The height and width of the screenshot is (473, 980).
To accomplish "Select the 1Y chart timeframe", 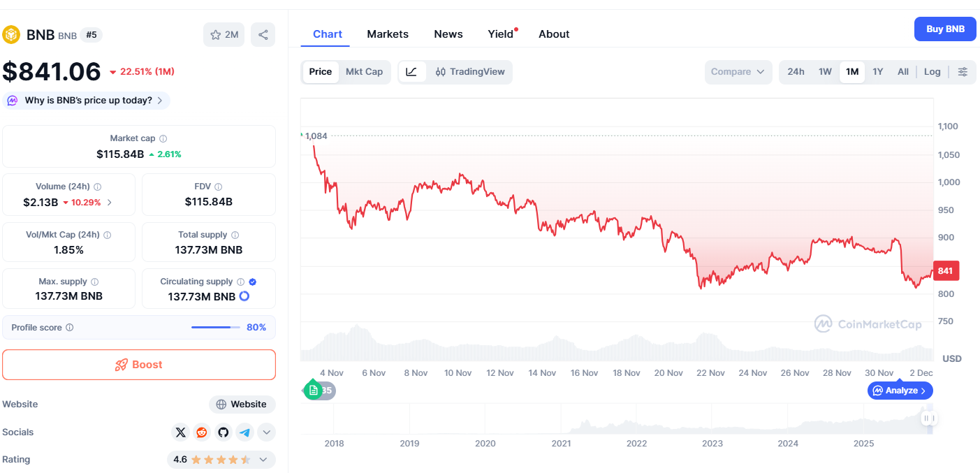I will (878, 71).
